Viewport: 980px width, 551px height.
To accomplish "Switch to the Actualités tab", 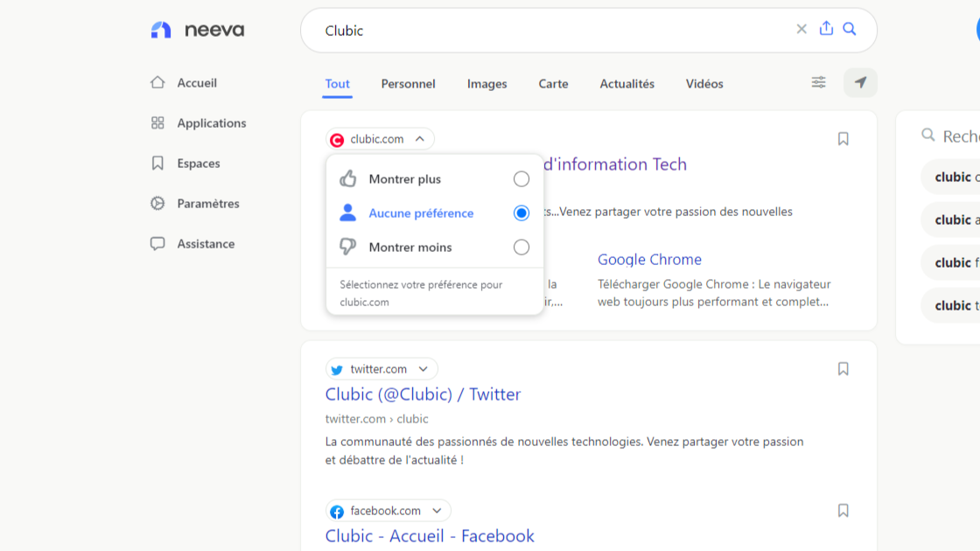I will click(626, 84).
